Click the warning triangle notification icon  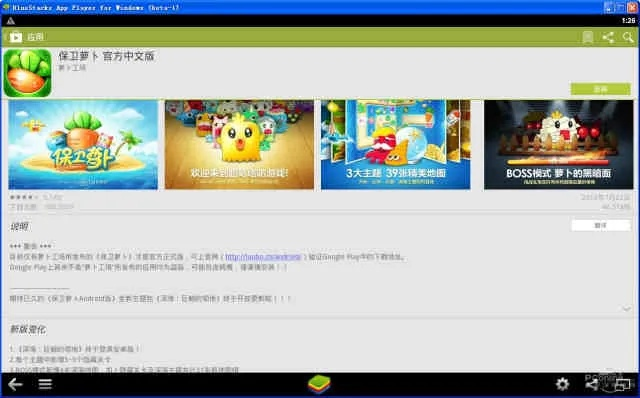11,21
